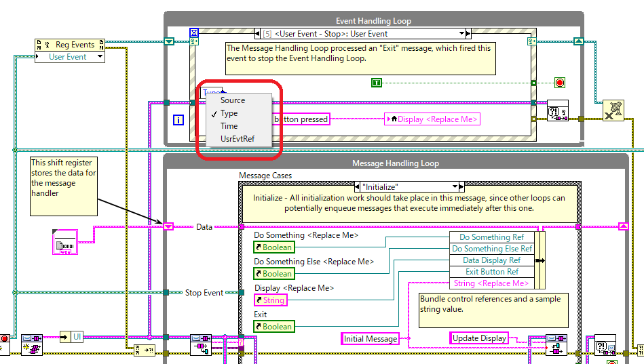Select the left dynamic event registration terminal
This screenshot has height=364, width=644.
pos(194,41)
